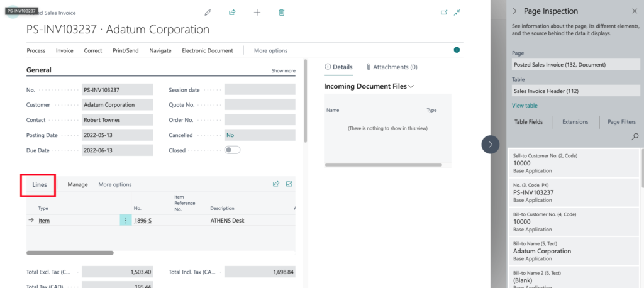Click the Session date field
Viewport: 644px width, 288px height.
click(260, 89)
